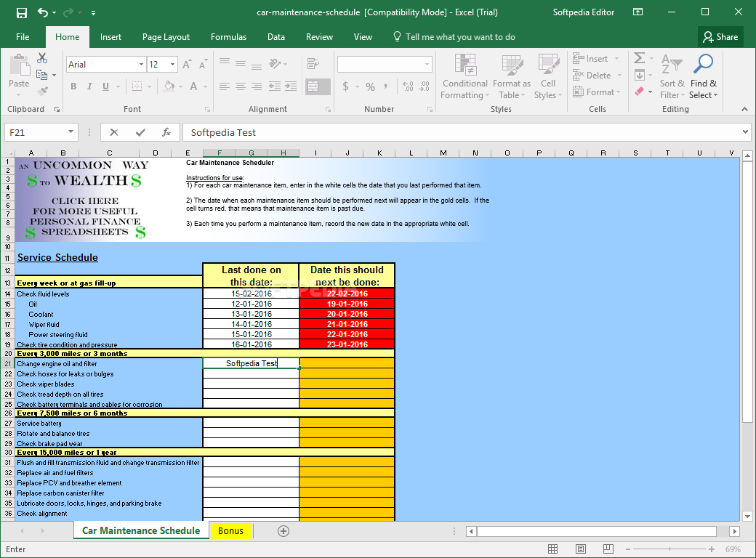This screenshot has height=558, width=756.
Task: Click the Uncommon Way to Wealth banner link
Action: click(x=85, y=199)
